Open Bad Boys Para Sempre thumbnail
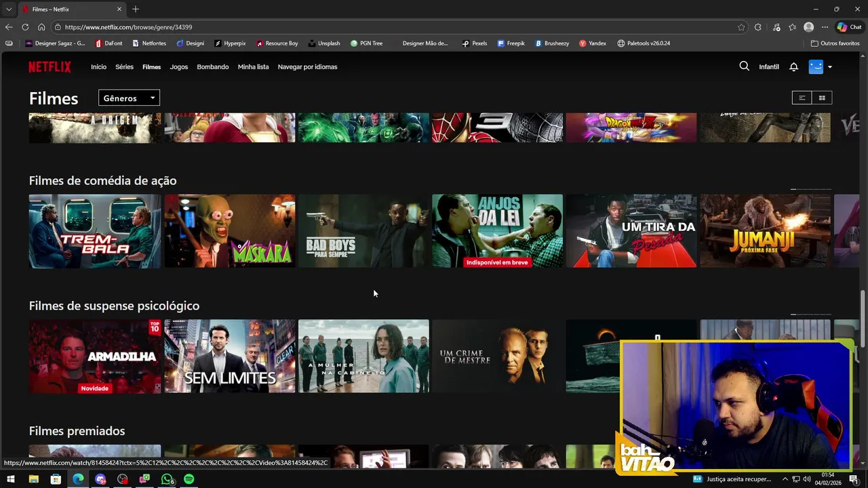Image resolution: width=868 pixels, height=488 pixels. (x=363, y=231)
